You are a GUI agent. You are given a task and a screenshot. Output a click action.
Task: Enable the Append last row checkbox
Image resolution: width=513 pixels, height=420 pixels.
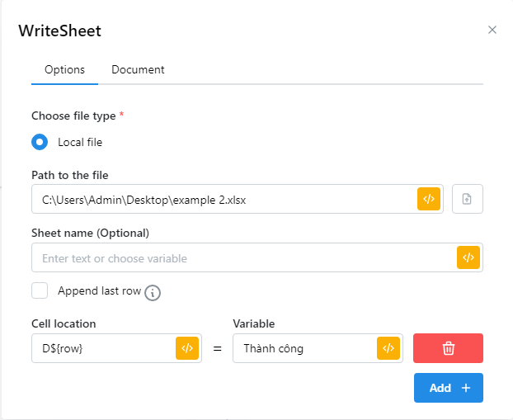click(40, 290)
